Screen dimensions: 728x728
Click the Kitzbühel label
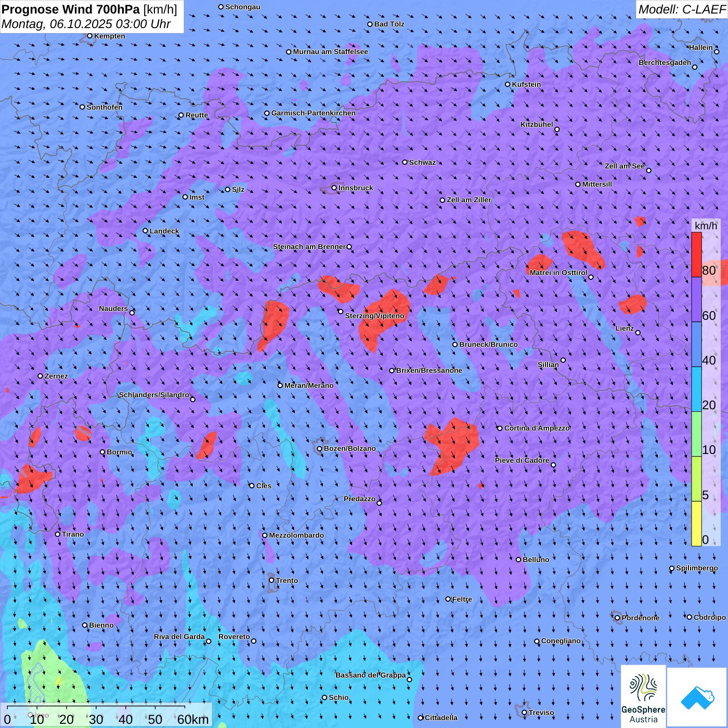coord(537,124)
